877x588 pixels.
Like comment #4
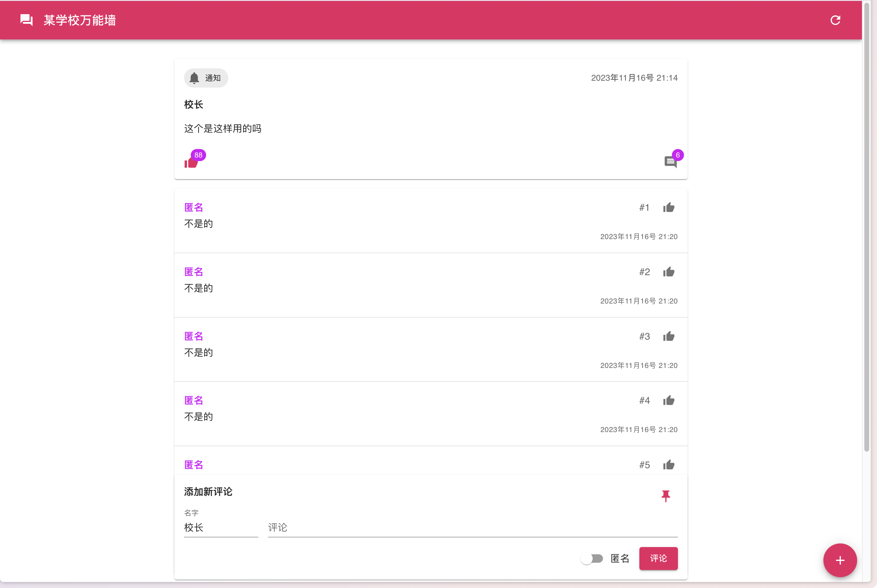pyautogui.click(x=668, y=400)
